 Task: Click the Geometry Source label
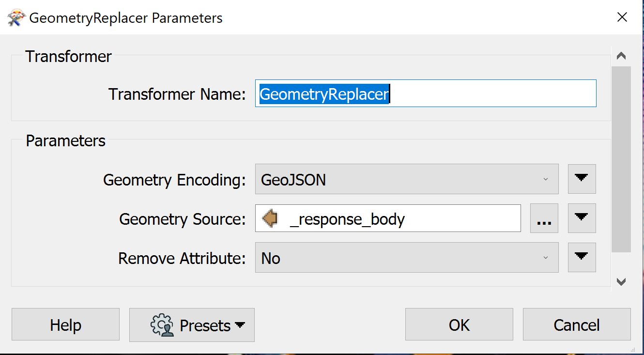click(183, 219)
